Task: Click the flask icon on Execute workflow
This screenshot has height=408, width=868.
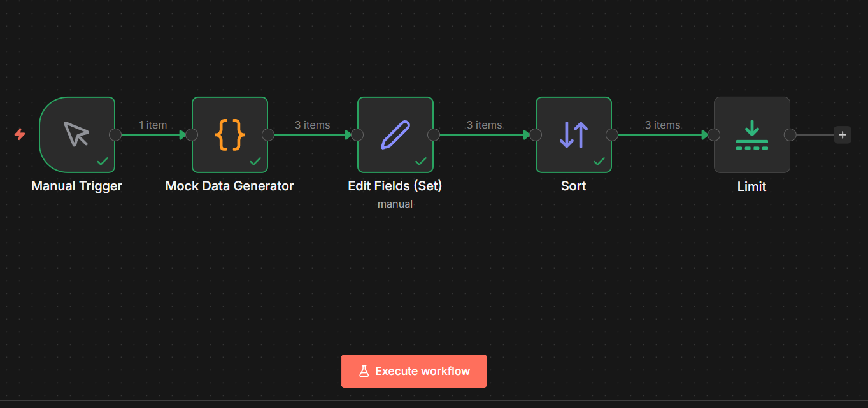Action: tap(364, 371)
